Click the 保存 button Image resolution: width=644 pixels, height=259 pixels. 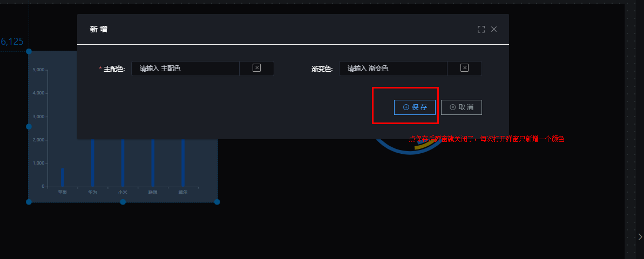(x=415, y=107)
